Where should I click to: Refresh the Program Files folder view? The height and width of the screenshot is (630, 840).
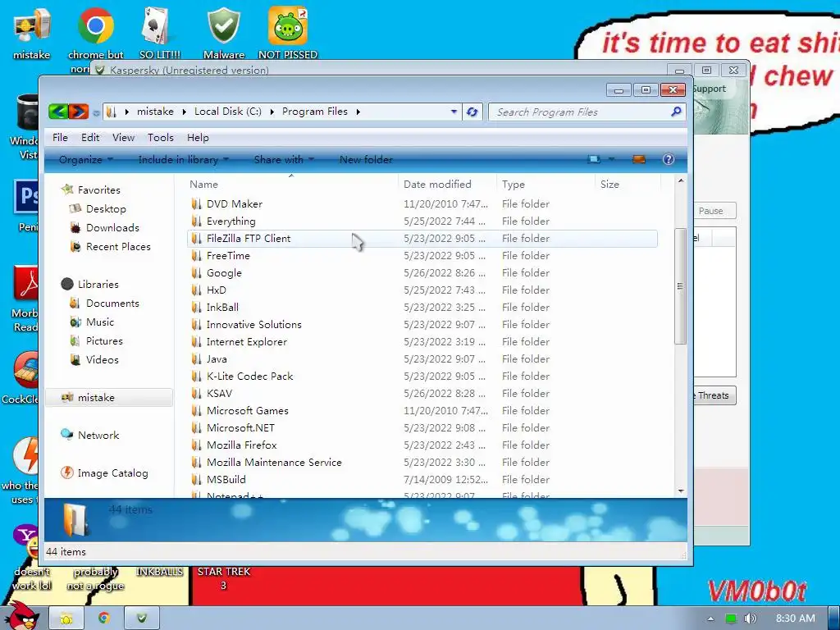click(x=472, y=112)
